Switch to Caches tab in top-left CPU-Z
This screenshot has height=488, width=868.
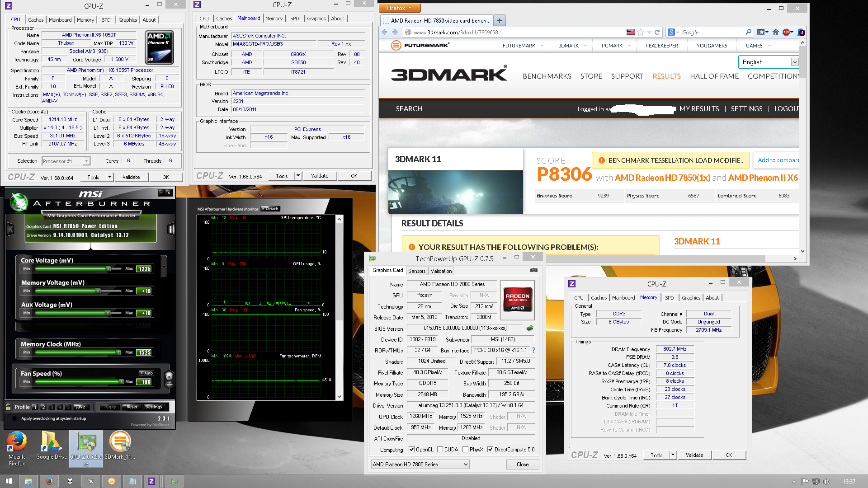[x=36, y=20]
